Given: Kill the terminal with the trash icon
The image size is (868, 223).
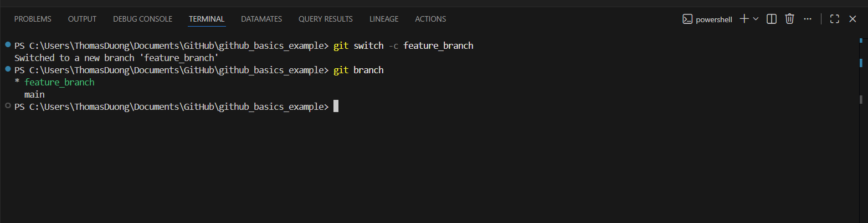Looking at the screenshot, I should point(789,19).
